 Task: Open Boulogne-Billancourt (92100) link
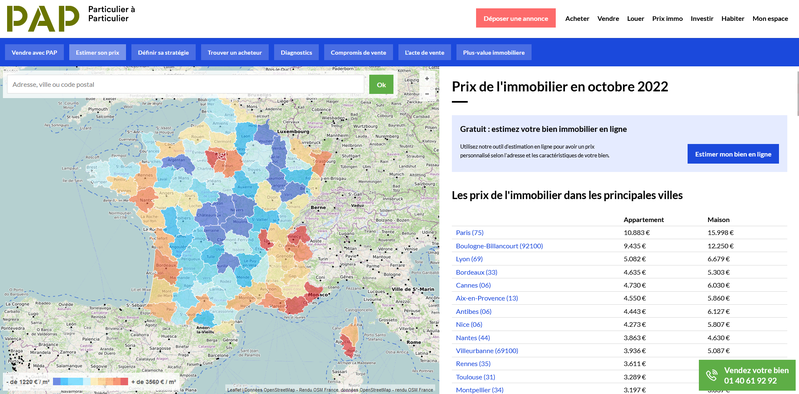(x=499, y=246)
